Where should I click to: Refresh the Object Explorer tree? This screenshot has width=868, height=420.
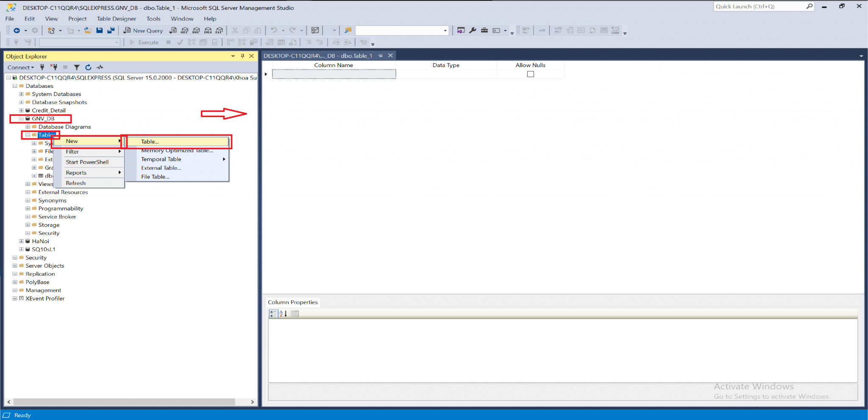[x=88, y=67]
